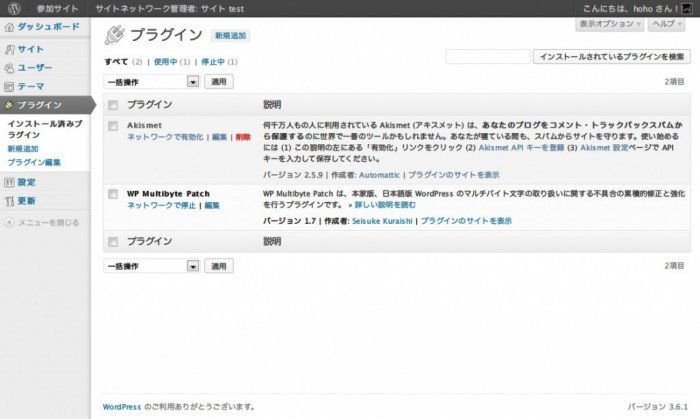Toggle select-all checkbox in table header

(113, 104)
